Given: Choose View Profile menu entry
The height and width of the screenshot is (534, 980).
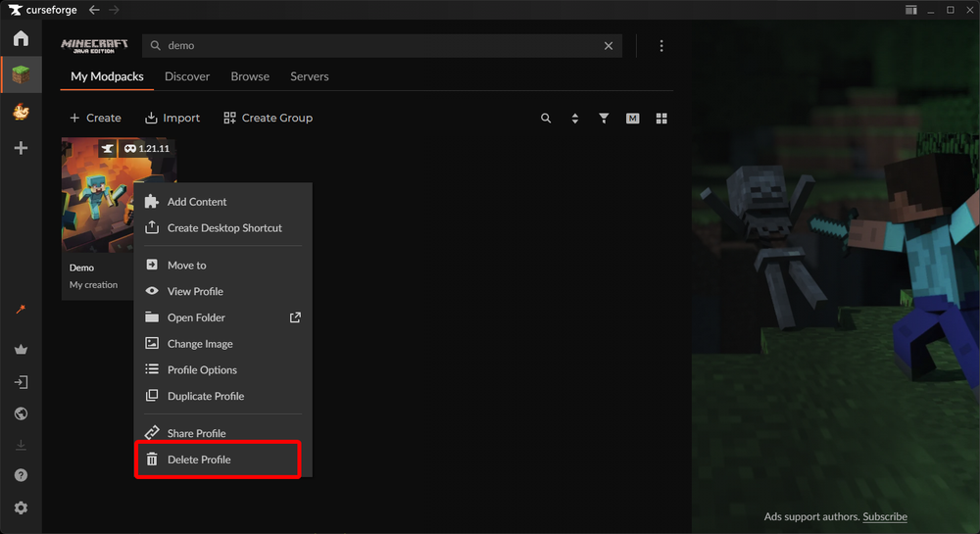Looking at the screenshot, I should 222,291.
